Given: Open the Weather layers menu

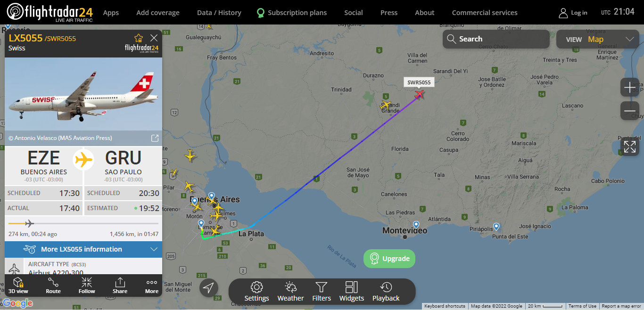Looking at the screenshot, I should point(290,291).
